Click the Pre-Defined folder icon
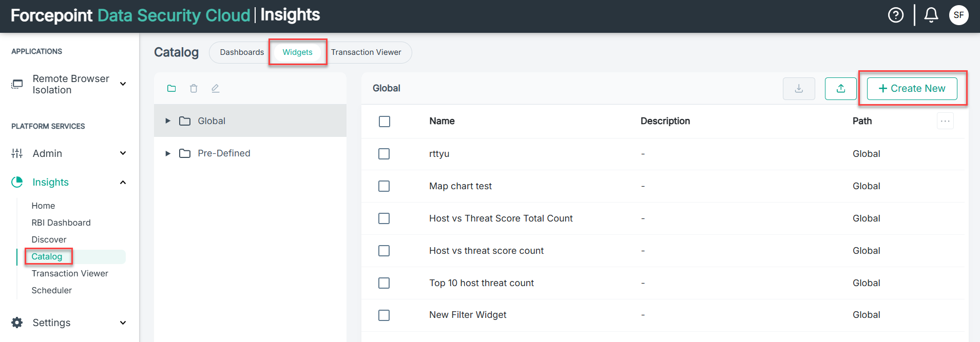Screen dimensions: 980x342 tap(185, 153)
